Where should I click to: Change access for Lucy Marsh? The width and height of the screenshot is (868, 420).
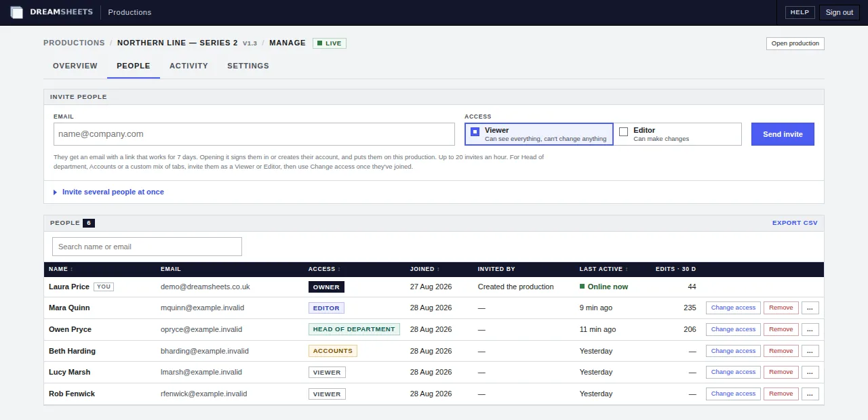click(733, 372)
